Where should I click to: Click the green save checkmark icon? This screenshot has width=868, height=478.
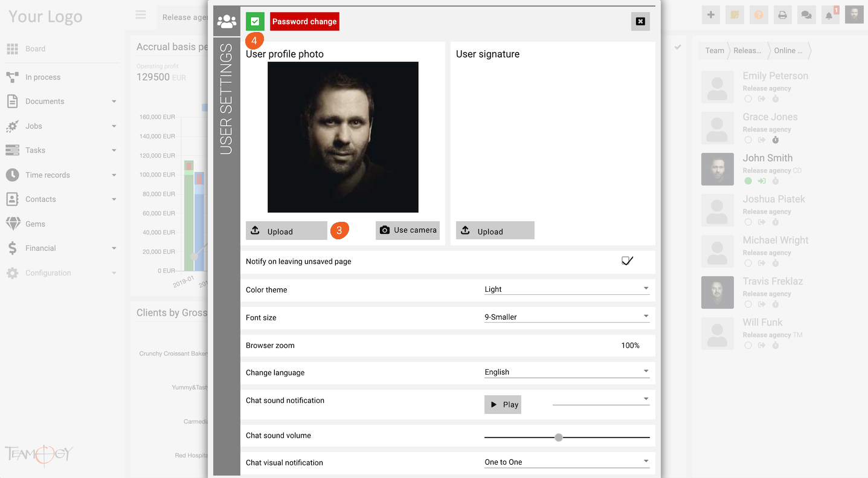tap(255, 22)
